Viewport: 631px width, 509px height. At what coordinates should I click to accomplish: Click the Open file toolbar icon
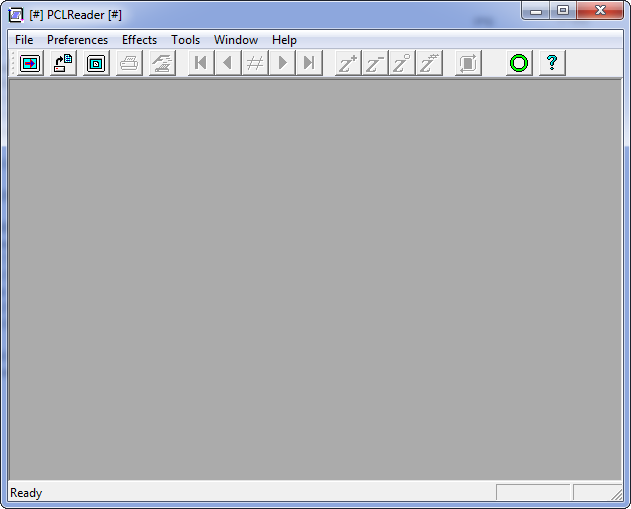pyautogui.click(x=30, y=63)
